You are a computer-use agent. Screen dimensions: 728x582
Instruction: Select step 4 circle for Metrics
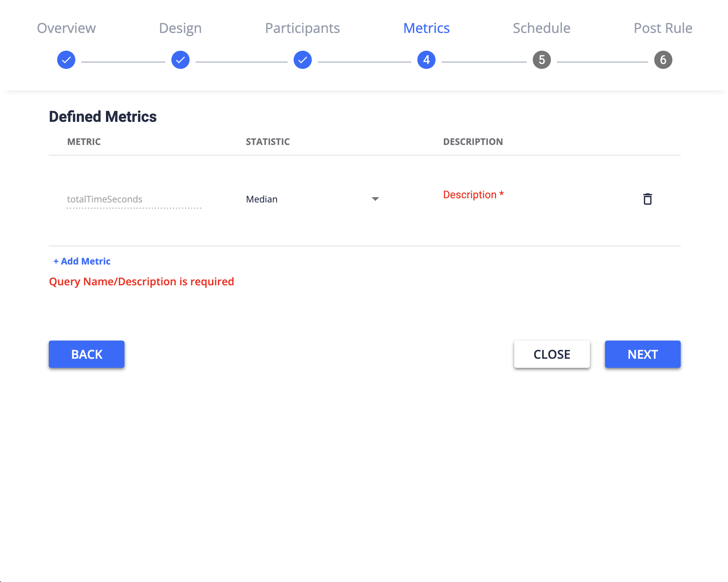point(426,59)
